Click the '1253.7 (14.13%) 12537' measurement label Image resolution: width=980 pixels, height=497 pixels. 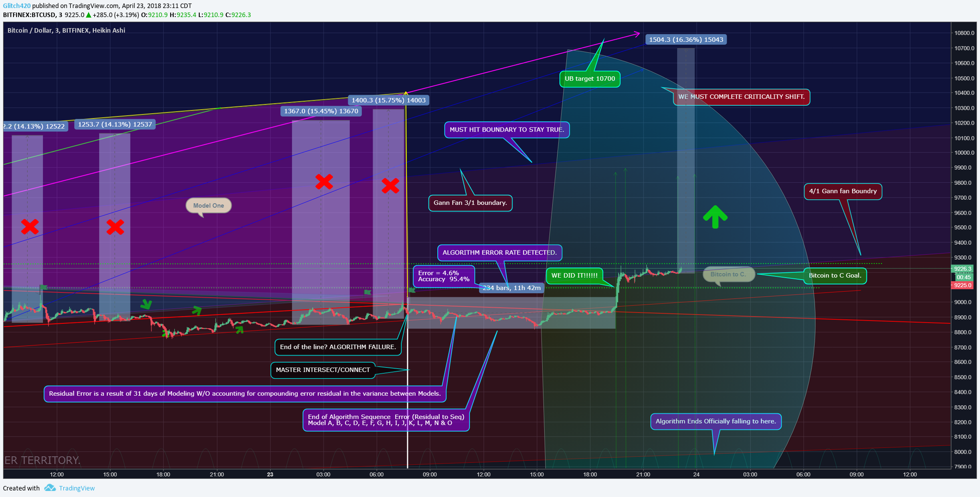tap(115, 125)
